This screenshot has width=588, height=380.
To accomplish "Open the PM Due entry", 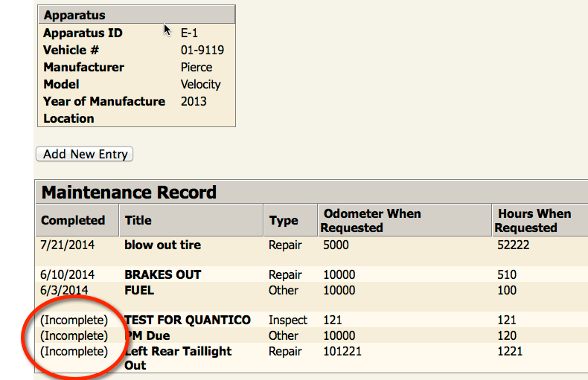I will coord(147,336).
